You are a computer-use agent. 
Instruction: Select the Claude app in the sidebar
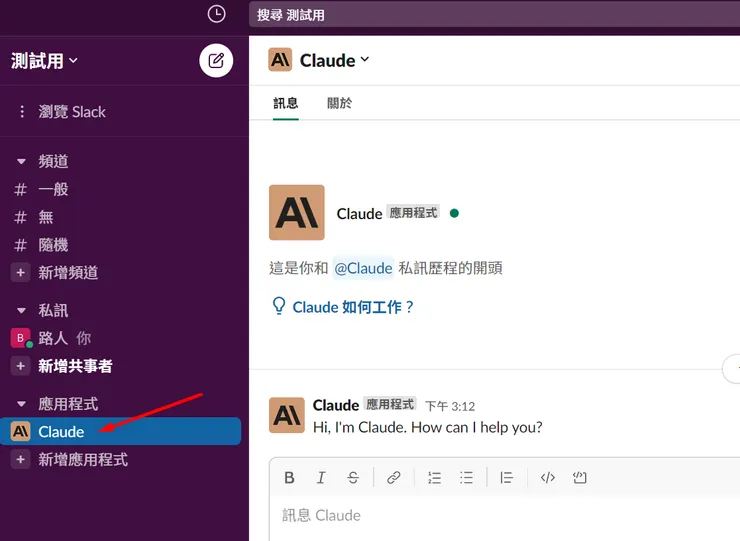pyautogui.click(x=121, y=431)
